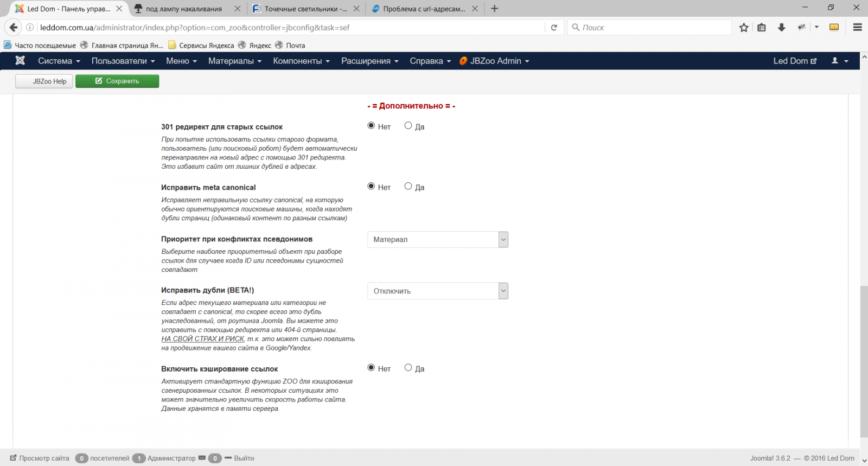Viewport: 868px width, 466px height.
Task: Open the Приоритет при конфликтах псевдонимов dropdown
Action: pos(437,239)
